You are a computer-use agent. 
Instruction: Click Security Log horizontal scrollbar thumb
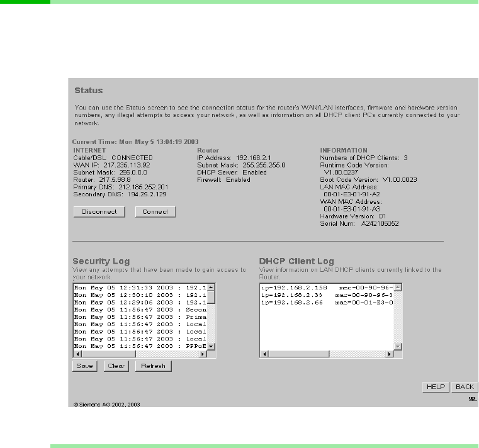point(109,354)
